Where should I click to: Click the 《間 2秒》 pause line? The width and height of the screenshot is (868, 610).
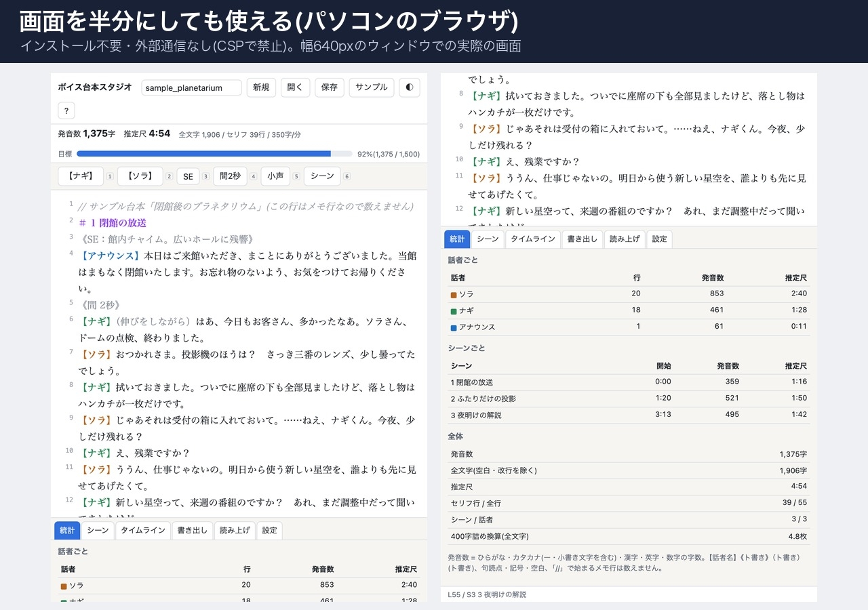(x=100, y=305)
